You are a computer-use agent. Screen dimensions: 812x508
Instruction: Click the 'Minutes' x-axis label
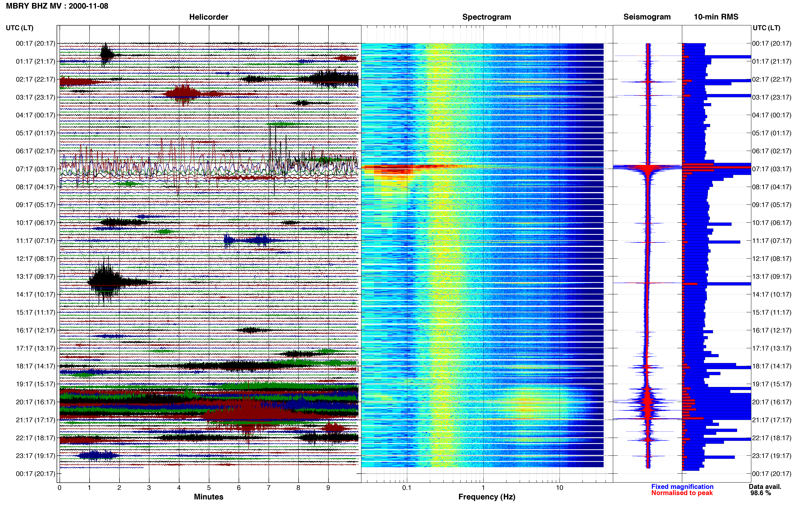pyautogui.click(x=209, y=497)
